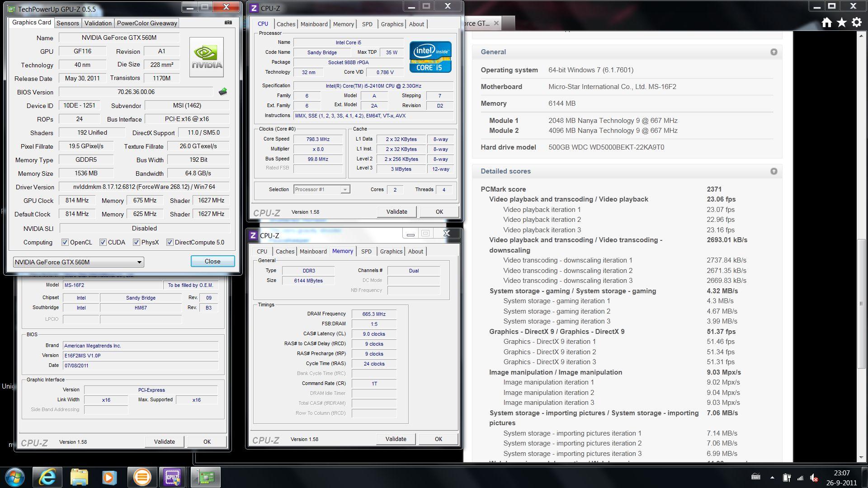Switch to CPU-Z taskbar icon
The height and width of the screenshot is (488, 868).
173,477
